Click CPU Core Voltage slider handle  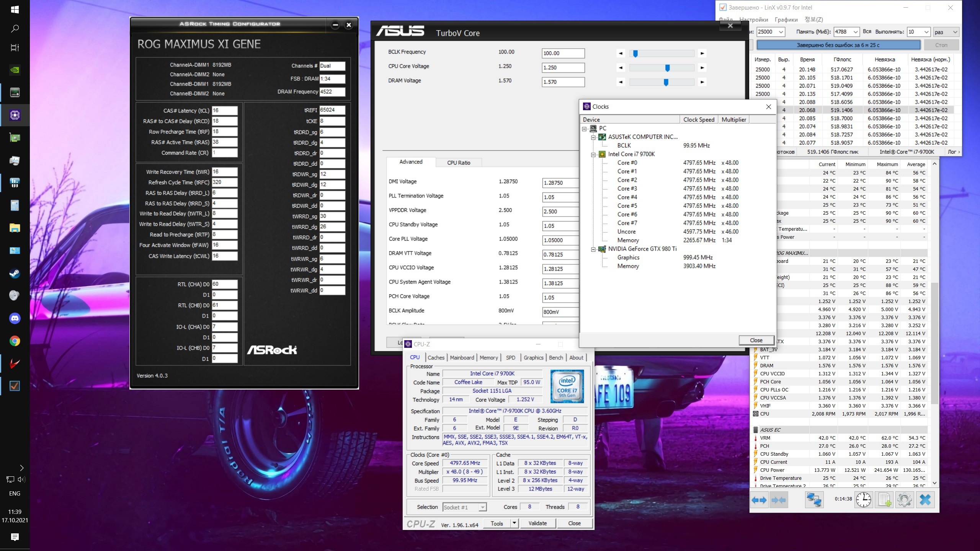coord(667,68)
